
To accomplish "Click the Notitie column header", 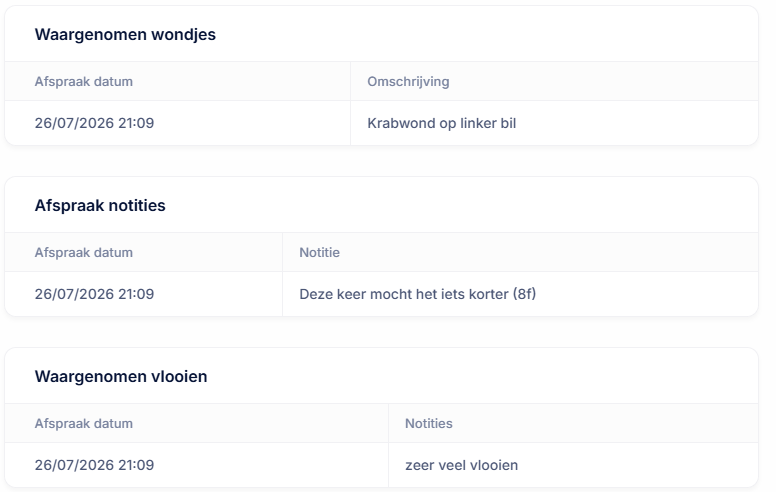I will tap(319, 252).
